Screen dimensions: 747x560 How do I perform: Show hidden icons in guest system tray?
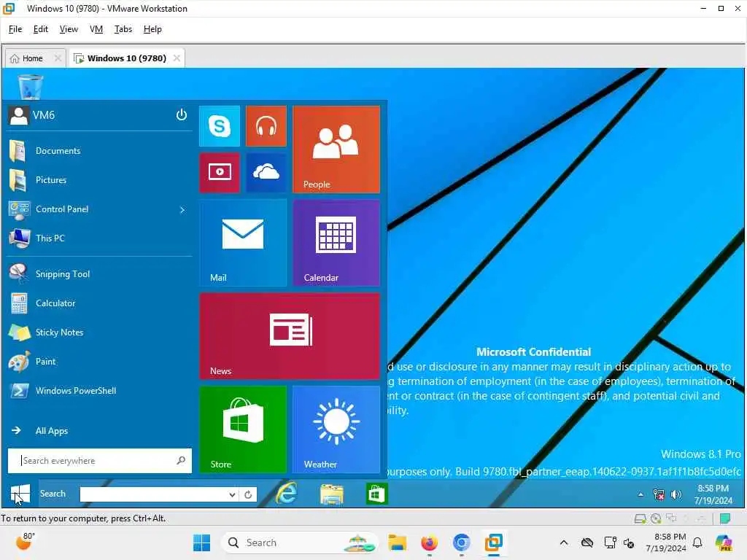(x=640, y=495)
